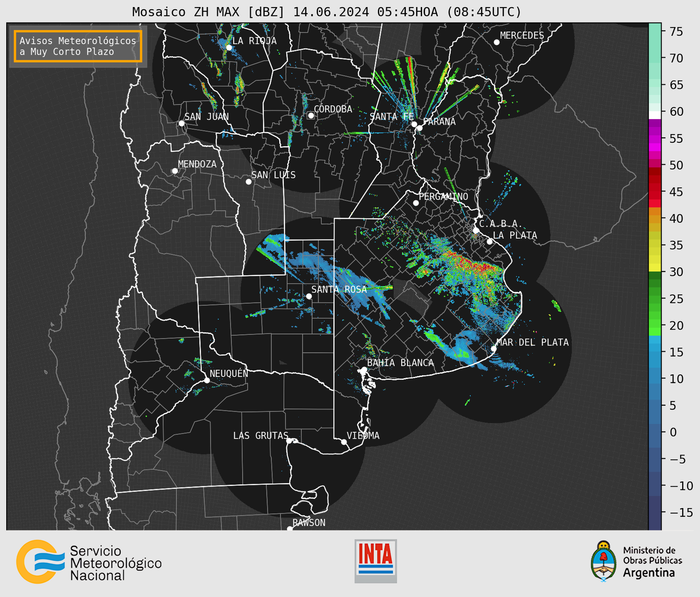Click the timestamp 05:45HOA (08:45UTC)
This screenshot has height=597, width=700.
(x=449, y=12)
